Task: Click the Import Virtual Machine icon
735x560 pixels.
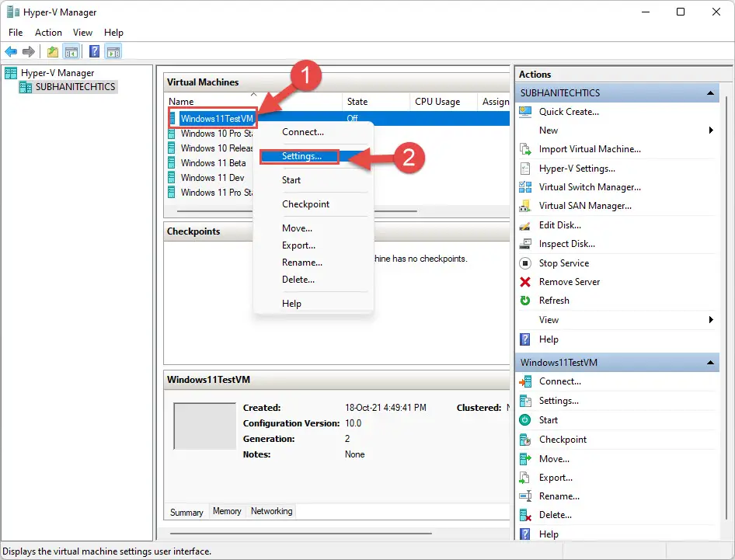Action: (525, 149)
